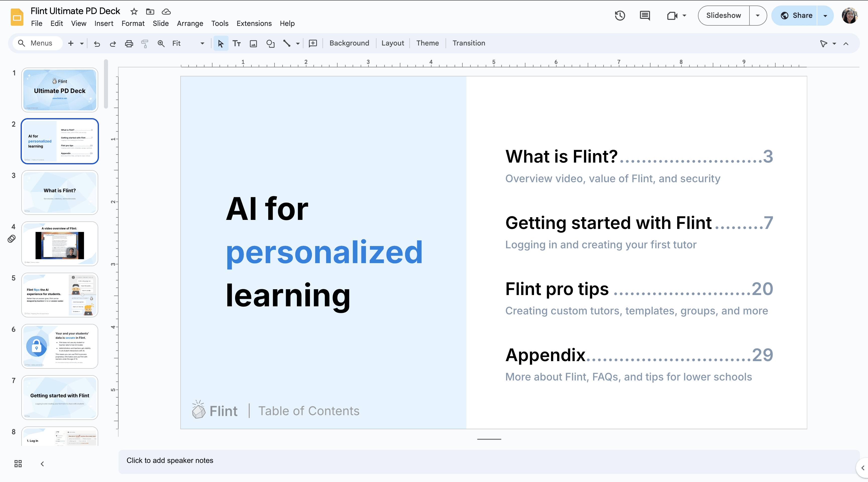Redo the last action
868x482 pixels.
(x=113, y=43)
